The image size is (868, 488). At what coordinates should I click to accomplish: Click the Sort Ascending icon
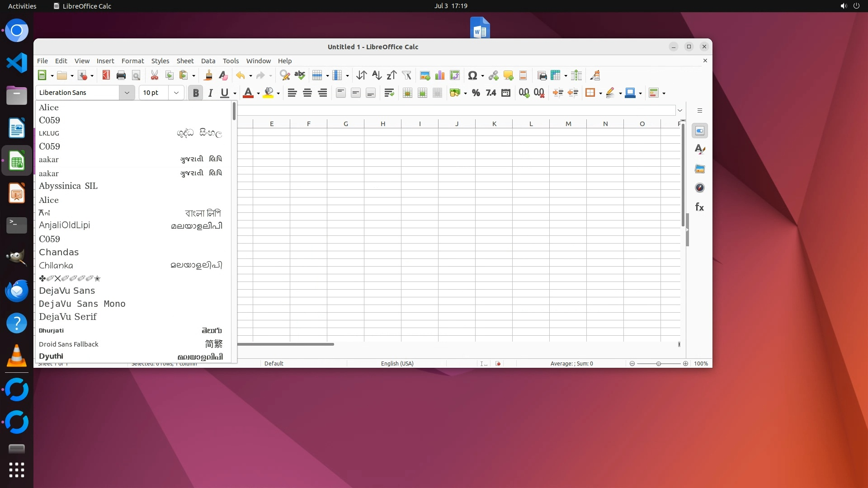pyautogui.click(x=377, y=75)
